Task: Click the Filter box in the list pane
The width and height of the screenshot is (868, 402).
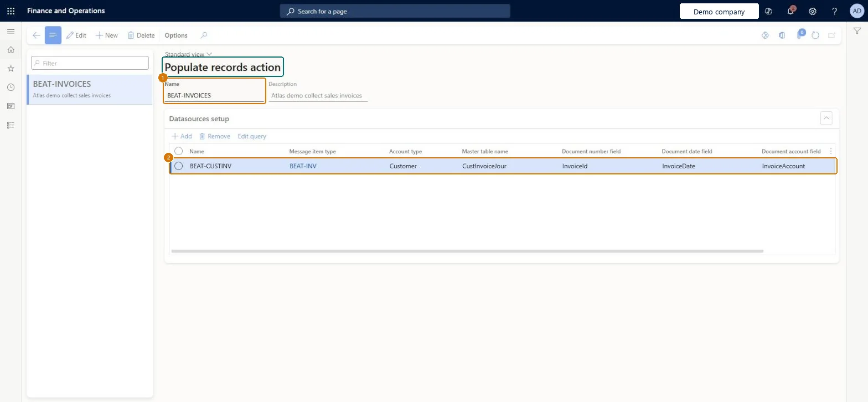Action: coord(90,63)
